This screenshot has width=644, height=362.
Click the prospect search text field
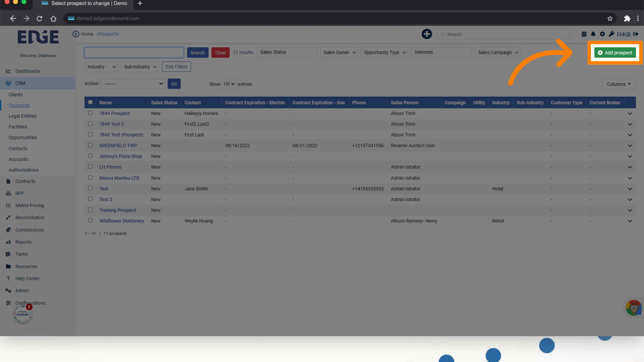click(134, 52)
